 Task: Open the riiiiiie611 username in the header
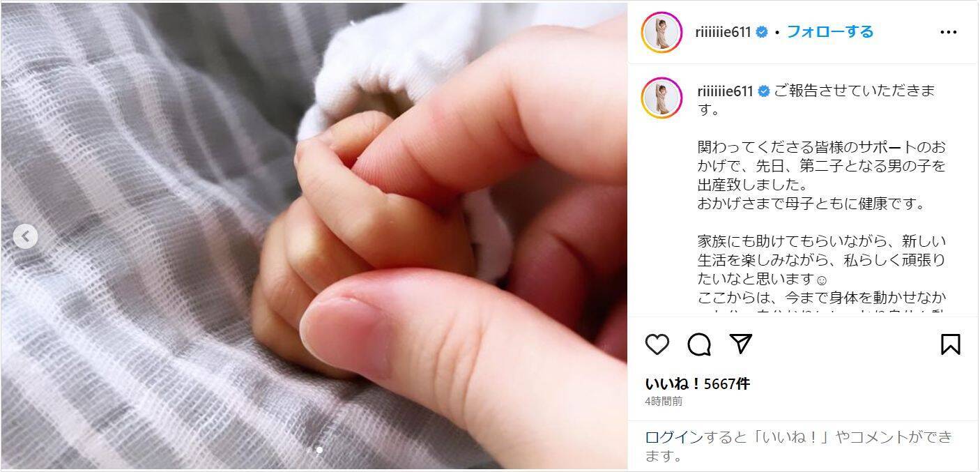(723, 32)
